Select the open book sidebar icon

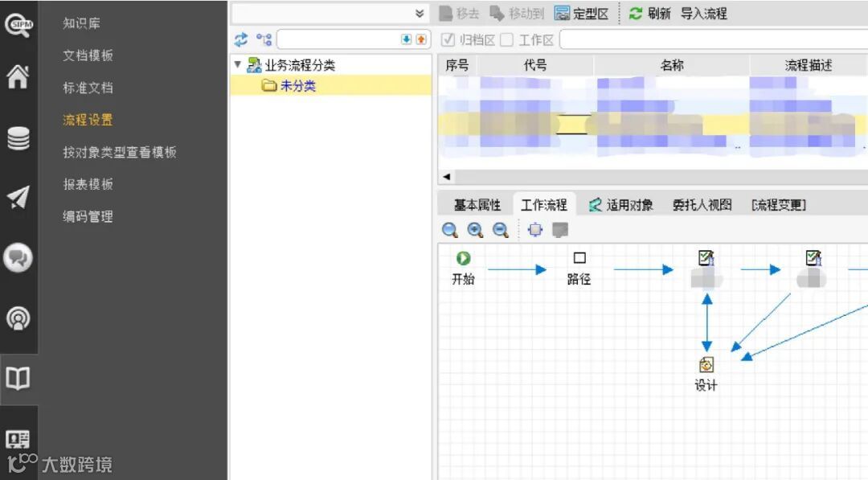pos(18,379)
